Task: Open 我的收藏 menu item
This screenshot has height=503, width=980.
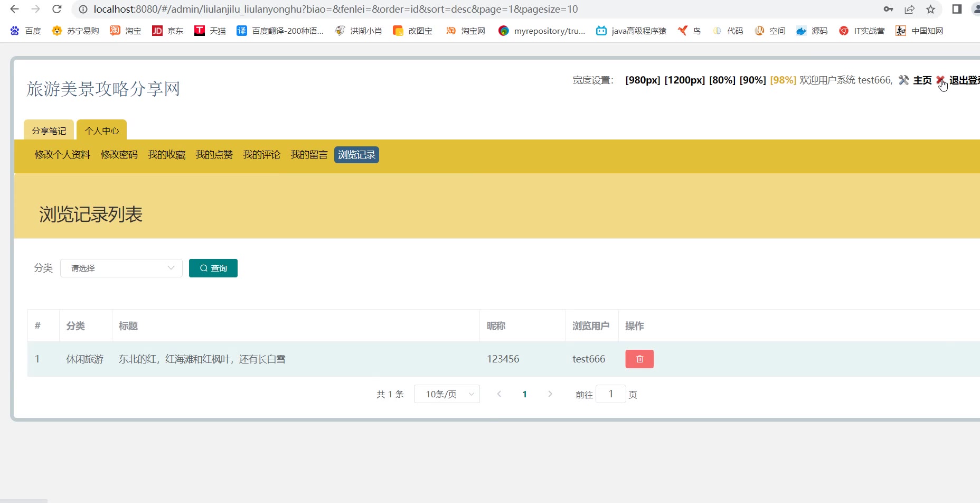Action: 167,155
